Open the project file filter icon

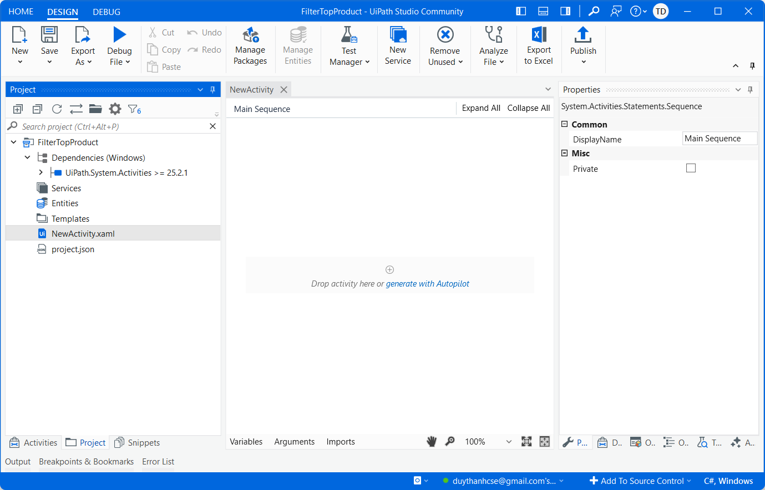[x=134, y=109]
